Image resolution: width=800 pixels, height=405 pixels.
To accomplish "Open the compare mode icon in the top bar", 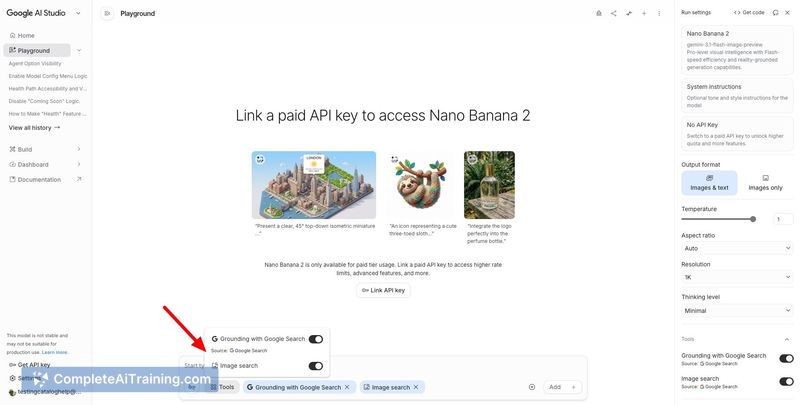I will pos(629,13).
